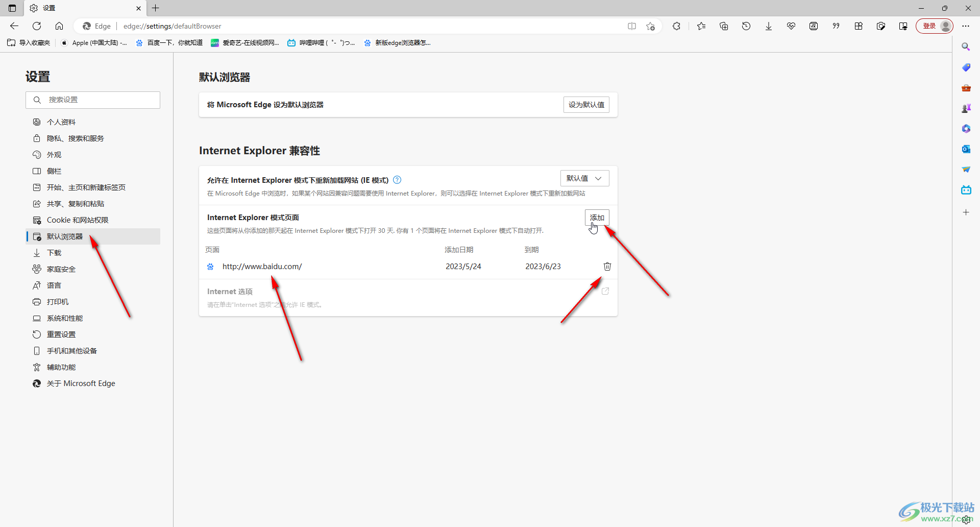
Task: Open 关于 Microsoft Edge section
Action: tap(93, 384)
